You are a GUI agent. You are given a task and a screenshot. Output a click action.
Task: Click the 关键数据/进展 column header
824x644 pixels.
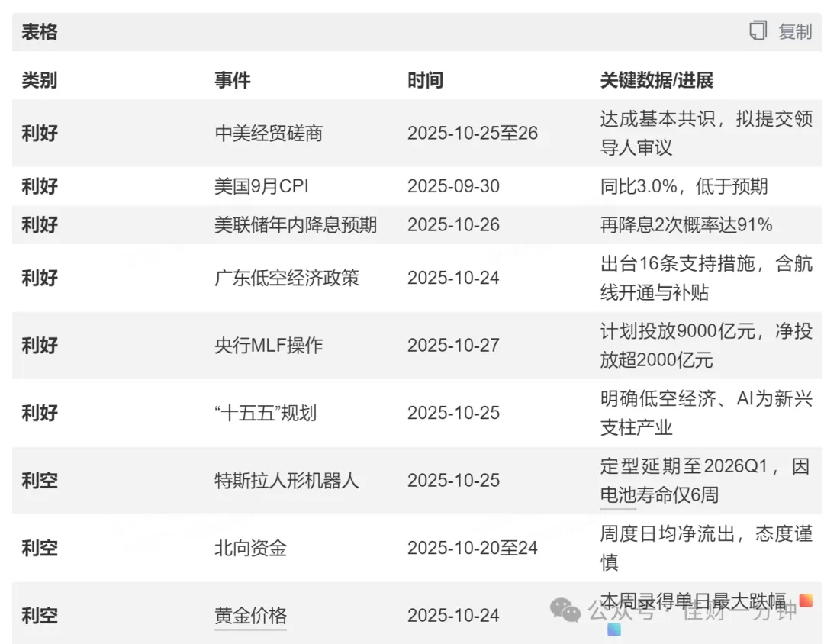(656, 80)
